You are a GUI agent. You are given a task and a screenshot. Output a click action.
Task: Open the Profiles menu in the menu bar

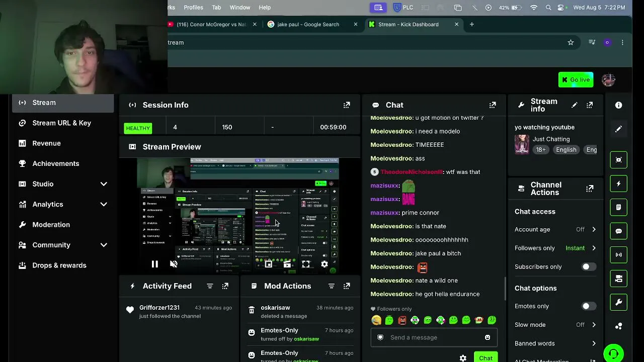tap(193, 8)
